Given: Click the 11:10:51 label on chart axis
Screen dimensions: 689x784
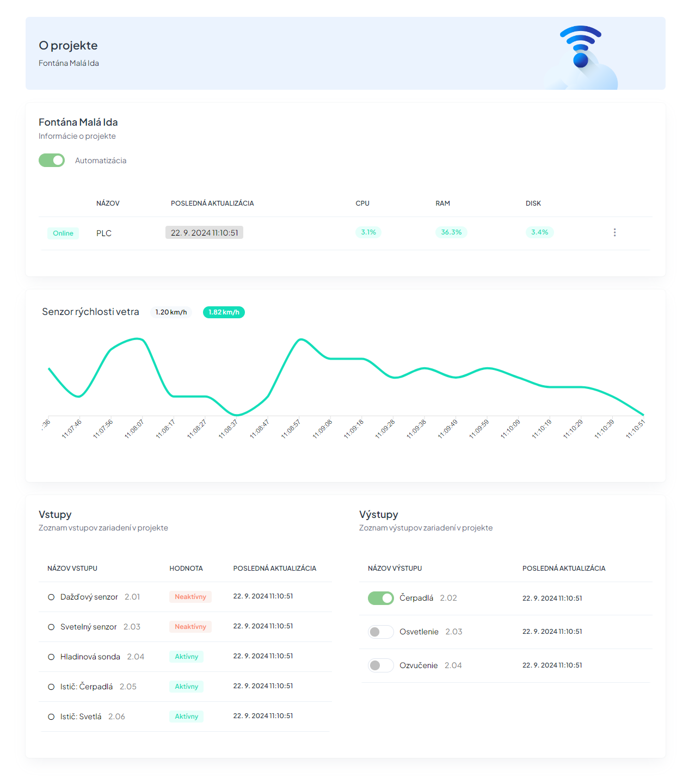Looking at the screenshot, I should click(636, 429).
